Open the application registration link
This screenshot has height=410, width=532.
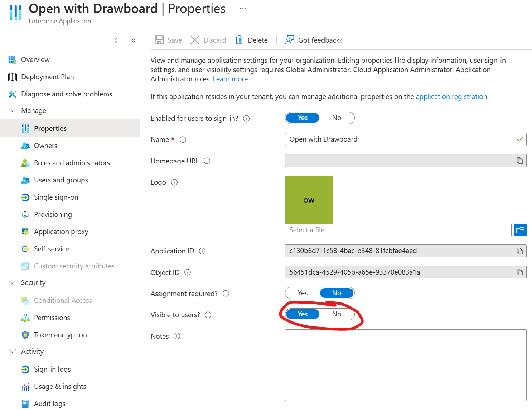point(451,96)
